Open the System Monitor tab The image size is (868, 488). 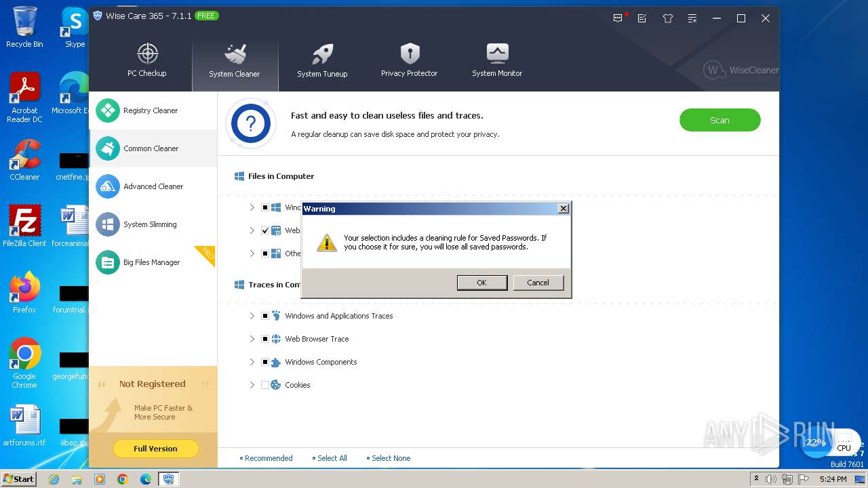coord(497,61)
